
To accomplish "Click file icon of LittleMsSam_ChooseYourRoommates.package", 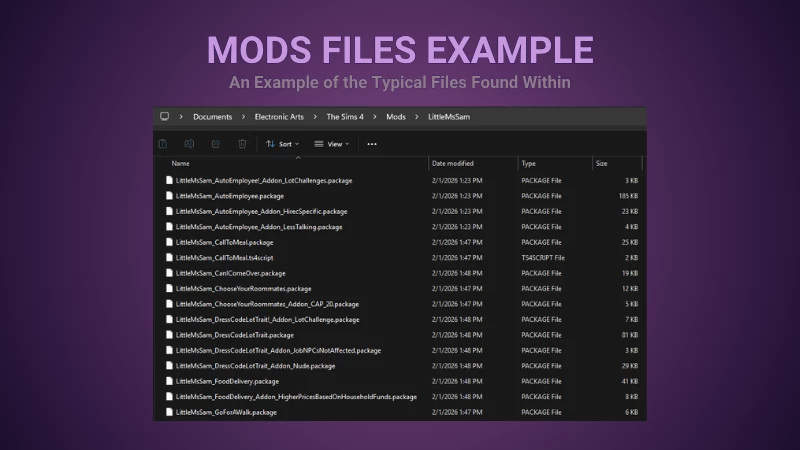I will pyautogui.click(x=169, y=288).
